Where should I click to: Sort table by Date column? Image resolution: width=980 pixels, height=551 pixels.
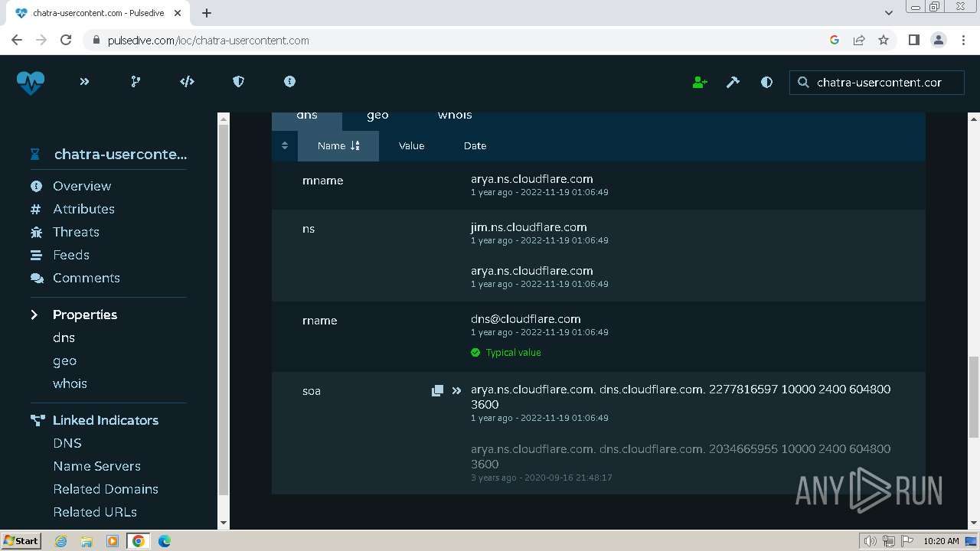pos(475,145)
